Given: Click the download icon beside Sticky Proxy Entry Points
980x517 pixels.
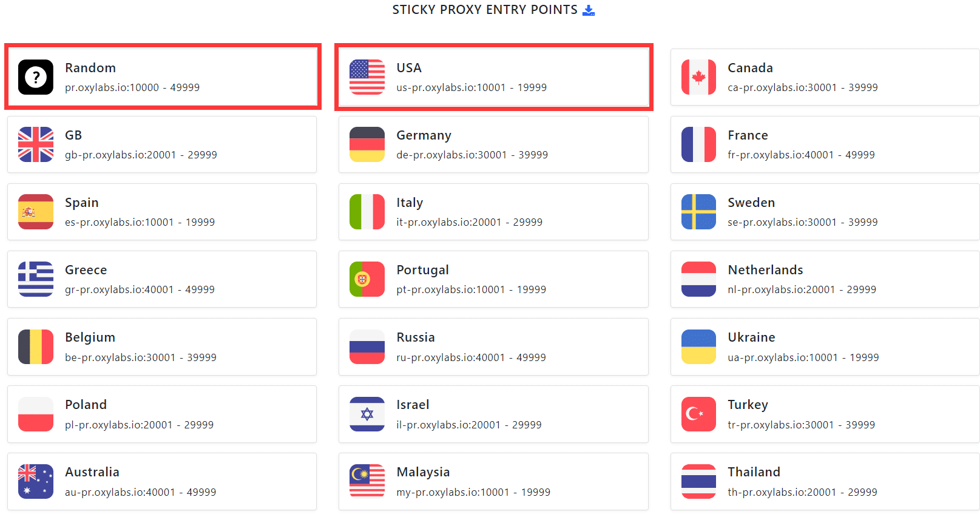Looking at the screenshot, I should click(589, 10).
